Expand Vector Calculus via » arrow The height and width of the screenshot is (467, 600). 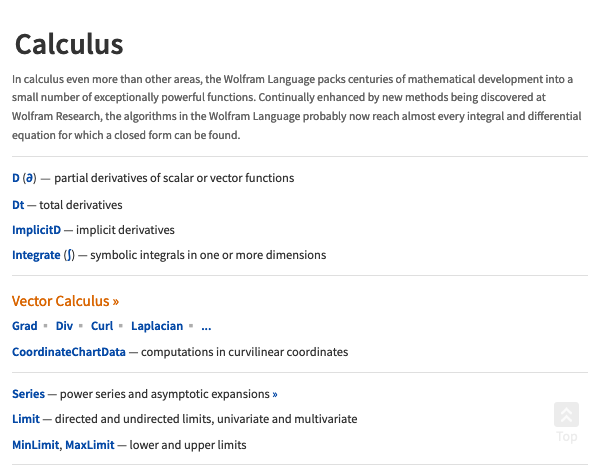point(116,302)
